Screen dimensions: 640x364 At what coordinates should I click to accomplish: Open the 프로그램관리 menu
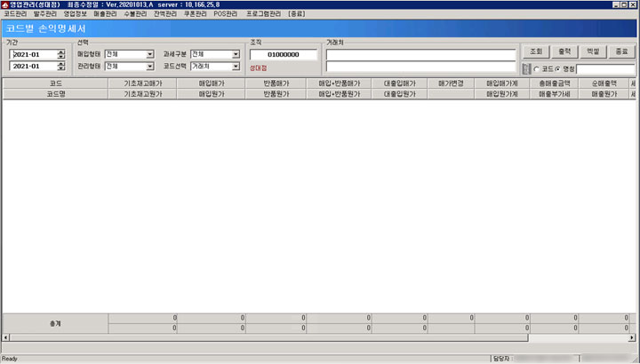click(x=264, y=14)
